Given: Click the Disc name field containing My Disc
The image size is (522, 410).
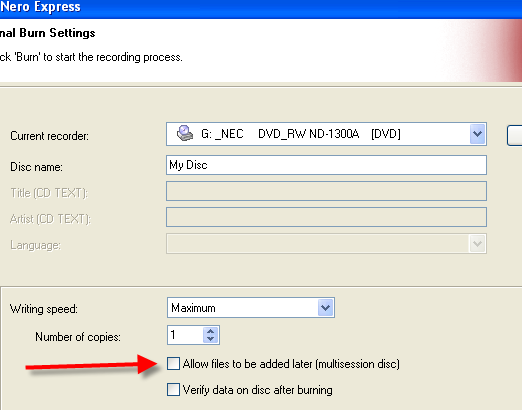Looking at the screenshot, I should (326, 165).
